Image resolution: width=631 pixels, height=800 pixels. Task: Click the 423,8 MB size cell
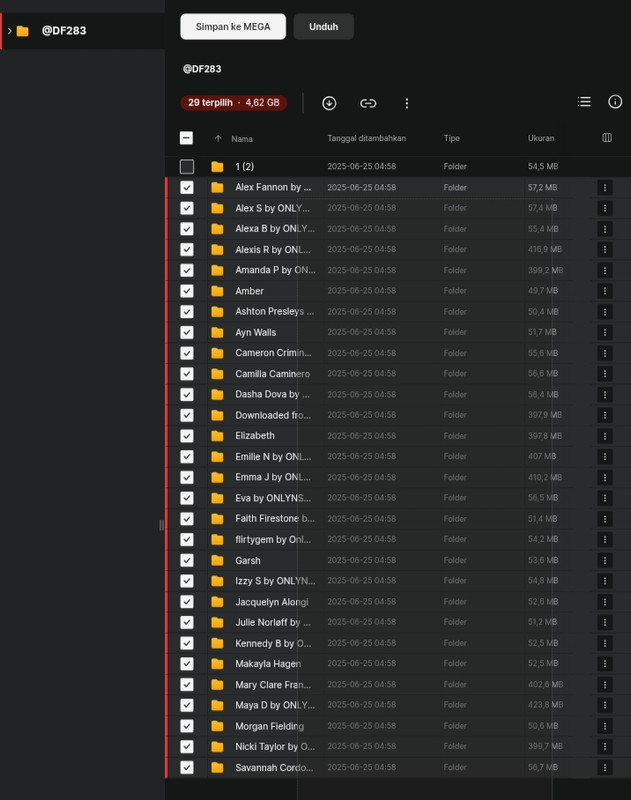tap(545, 705)
